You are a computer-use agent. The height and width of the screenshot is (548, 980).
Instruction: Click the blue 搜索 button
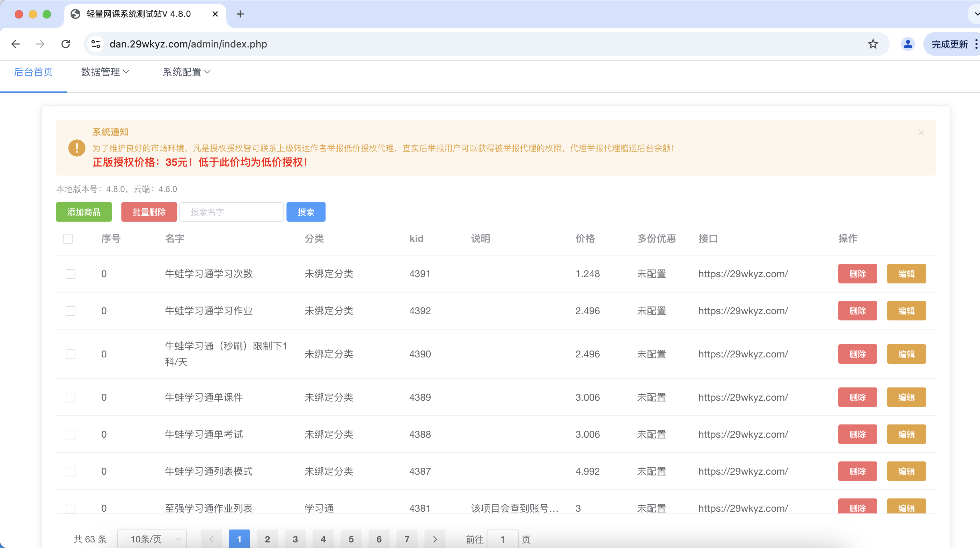[306, 212]
